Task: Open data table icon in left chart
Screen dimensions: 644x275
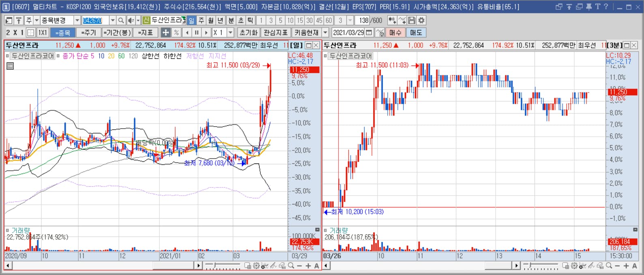Action: click(x=10, y=66)
